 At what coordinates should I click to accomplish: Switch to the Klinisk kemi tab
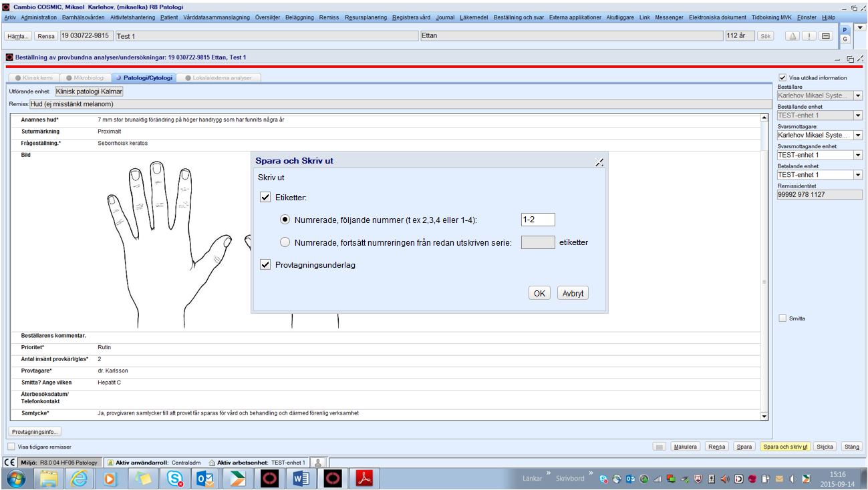pos(34,77)
